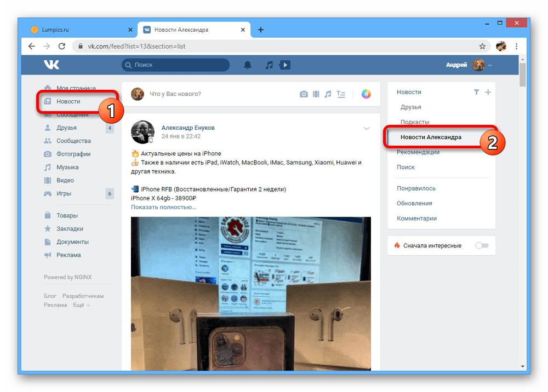Click the filter funnel icon in Новости panel
548x392 pixels.
476,92
